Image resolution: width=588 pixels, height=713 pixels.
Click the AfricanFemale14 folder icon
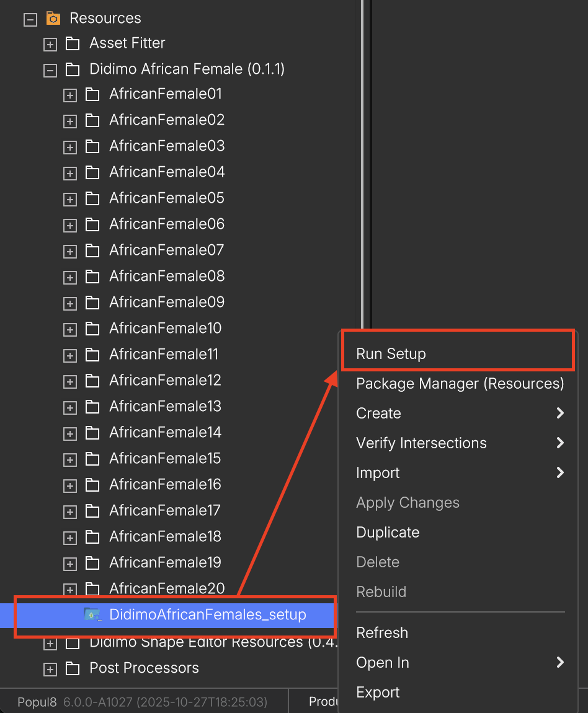coord(92,433)
